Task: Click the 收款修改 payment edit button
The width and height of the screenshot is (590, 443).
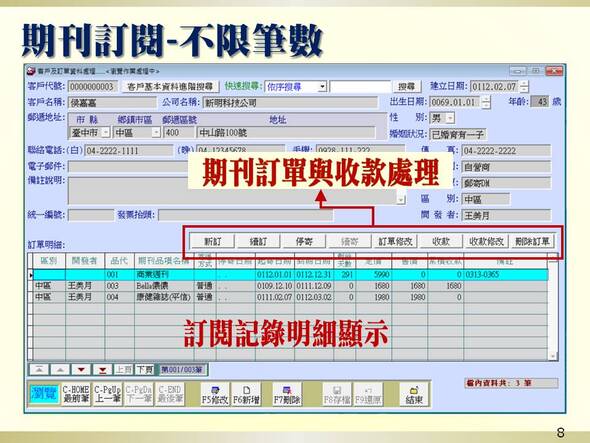Action: point(487,241)
